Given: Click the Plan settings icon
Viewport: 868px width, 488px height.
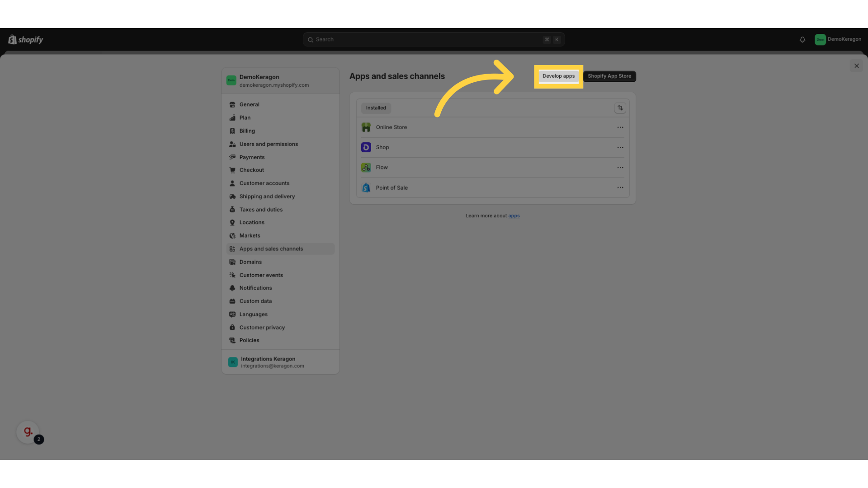Looking at the screenshot, I should [232, 118].
